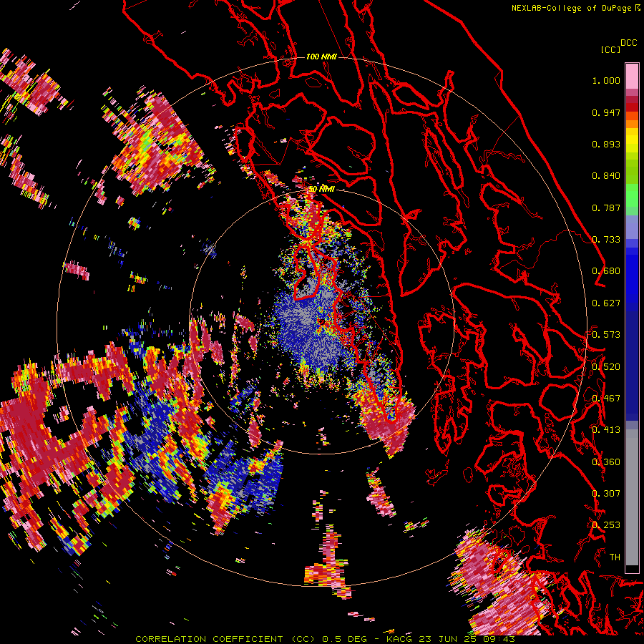Viewport: 644px width, 644px height.
Task: Click the 0.893 scale value
Action: 606,144
